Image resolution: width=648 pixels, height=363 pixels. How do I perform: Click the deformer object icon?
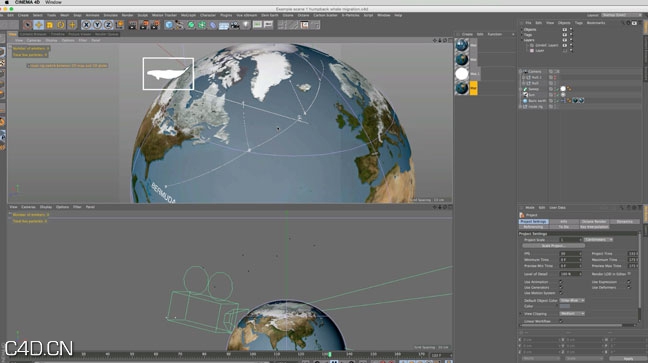(x=212, y=25)
